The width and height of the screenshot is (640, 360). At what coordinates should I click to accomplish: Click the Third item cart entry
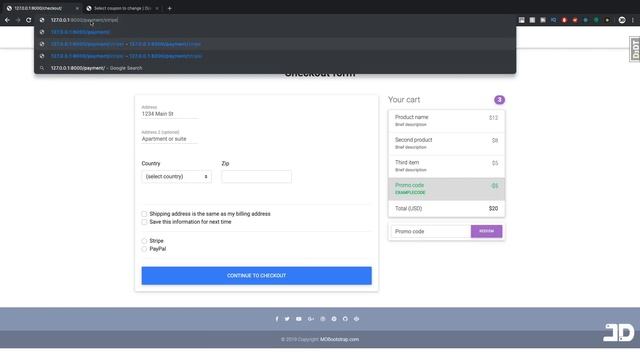click(x=446, y=166)
